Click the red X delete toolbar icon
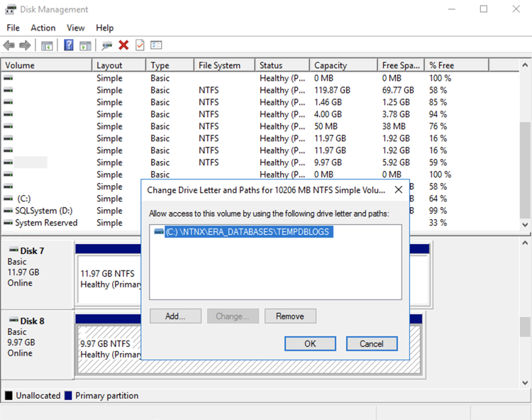Screen dimensions: 532x420 [x=123, y=45]
